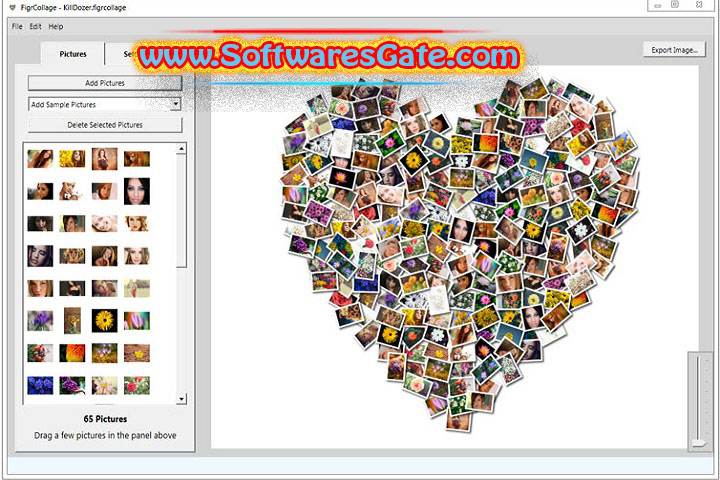Select the orange tulips bouquet thumbnail
Screen dimensions: 720x480
click(x=40, y=353)
